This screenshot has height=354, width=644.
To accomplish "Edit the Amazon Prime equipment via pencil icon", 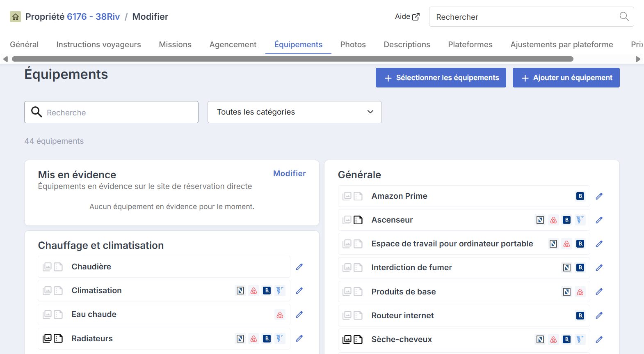I will tap(599, 196).
